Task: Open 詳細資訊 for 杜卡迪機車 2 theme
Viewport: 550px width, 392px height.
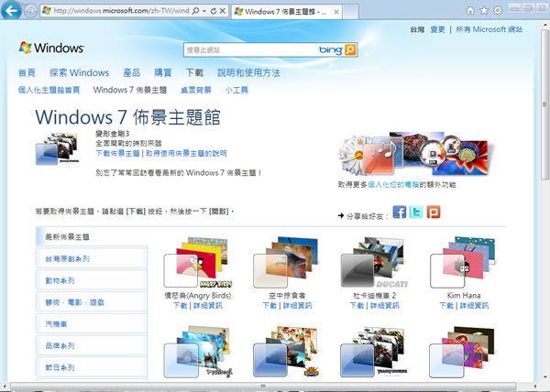Action: [x=385, y=306]
